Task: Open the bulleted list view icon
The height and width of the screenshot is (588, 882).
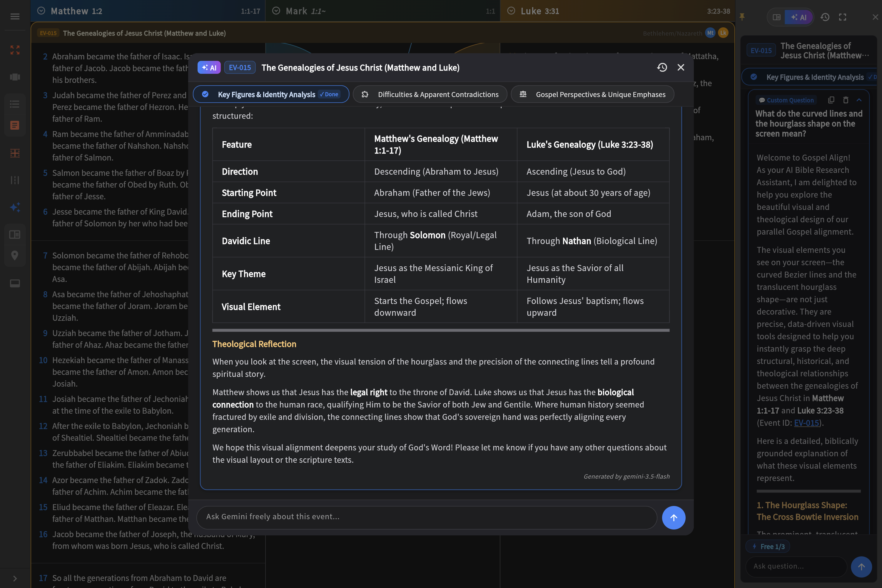Action: [x=15, y=104]
